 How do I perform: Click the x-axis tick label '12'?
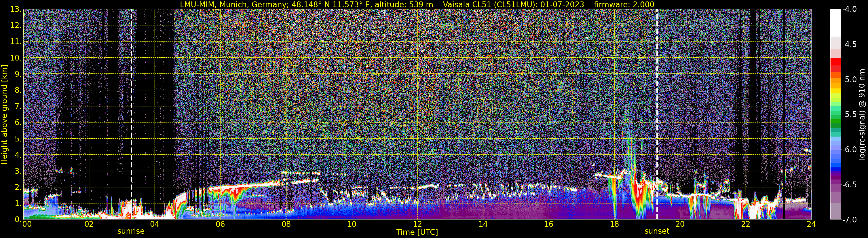click(417, 224)
